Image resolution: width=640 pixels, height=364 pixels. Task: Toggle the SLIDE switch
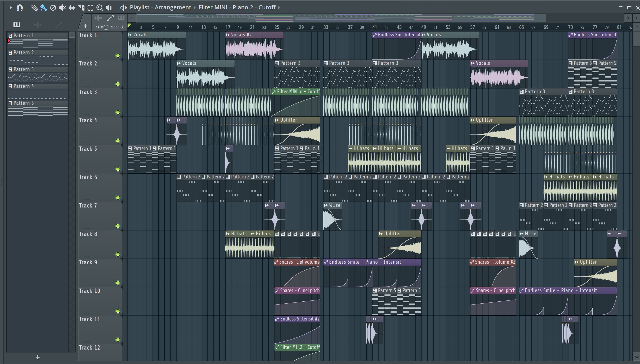tap(122, 27)
